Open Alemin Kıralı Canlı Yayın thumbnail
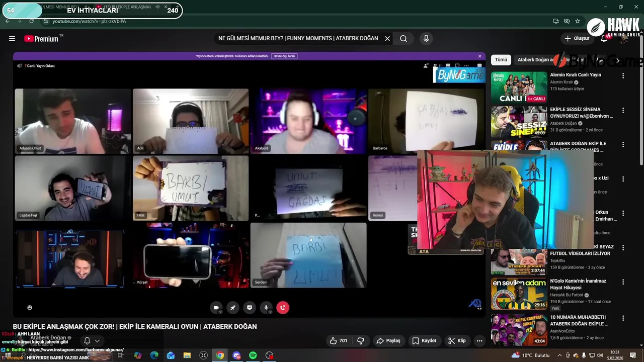This screenshot has height=362, width=644. 519,87
